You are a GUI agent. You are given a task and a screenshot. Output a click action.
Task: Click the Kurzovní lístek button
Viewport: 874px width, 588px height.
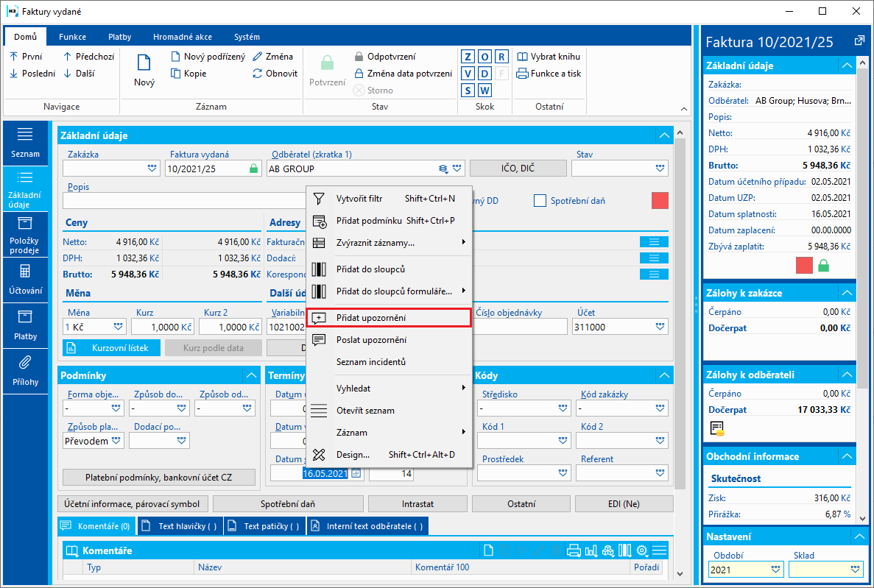(111, 348)
